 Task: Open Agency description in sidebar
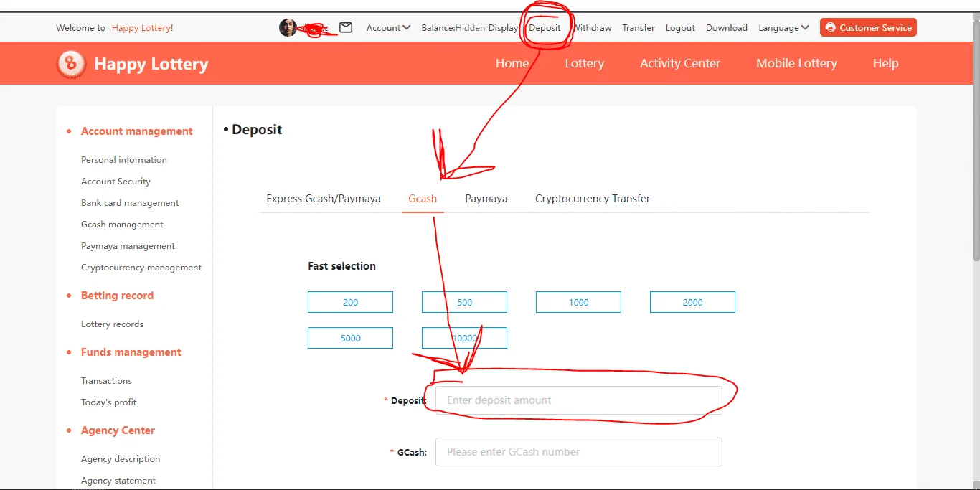[x=121, y=459]
